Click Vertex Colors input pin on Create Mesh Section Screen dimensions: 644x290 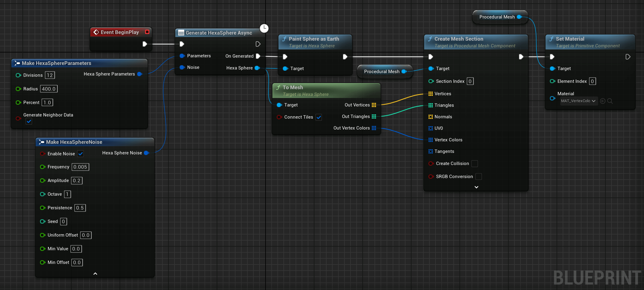(x=431, y=140)
